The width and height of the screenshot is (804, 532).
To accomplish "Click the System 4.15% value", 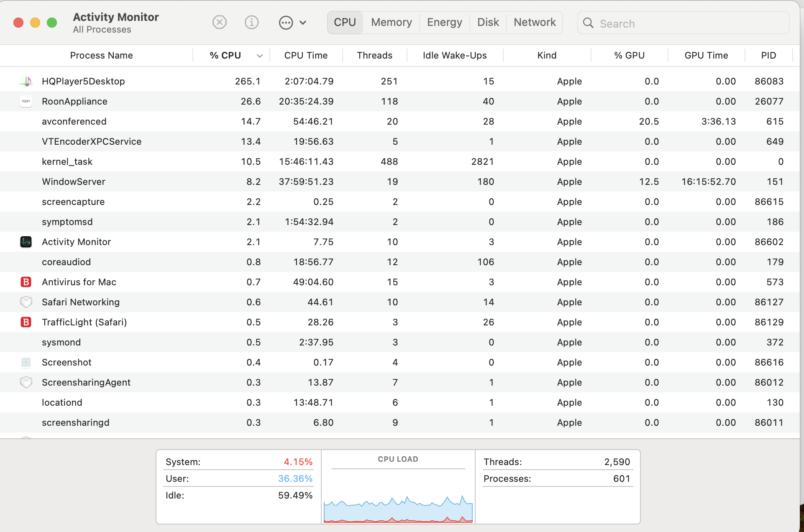I will pos(298,462).
